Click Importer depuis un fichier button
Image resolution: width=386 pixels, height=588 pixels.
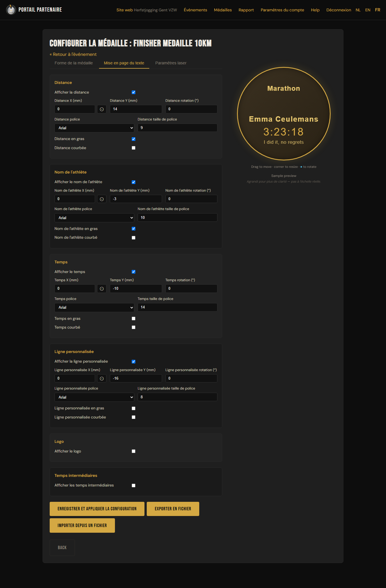coord(82,526)
